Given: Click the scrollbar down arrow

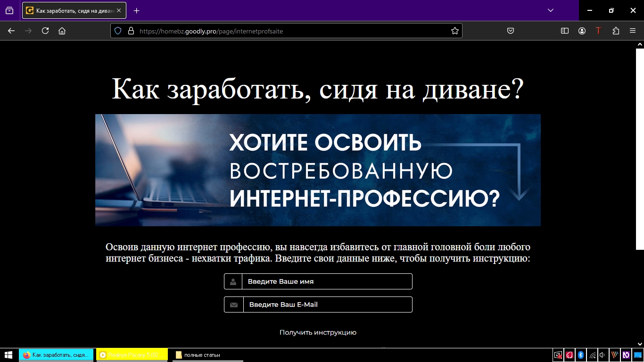Looking at the screenshot, I should click(640, 344).
